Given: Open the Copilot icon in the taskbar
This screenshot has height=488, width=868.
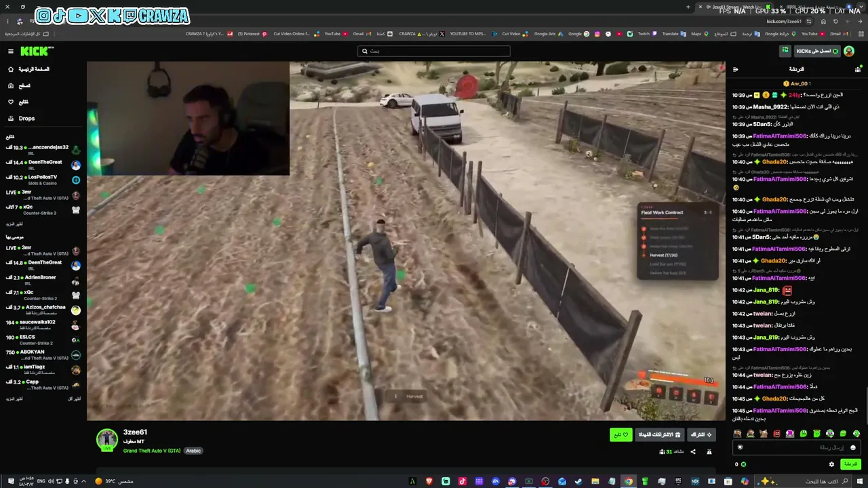Looking at the screenshot, I should 745,481.
